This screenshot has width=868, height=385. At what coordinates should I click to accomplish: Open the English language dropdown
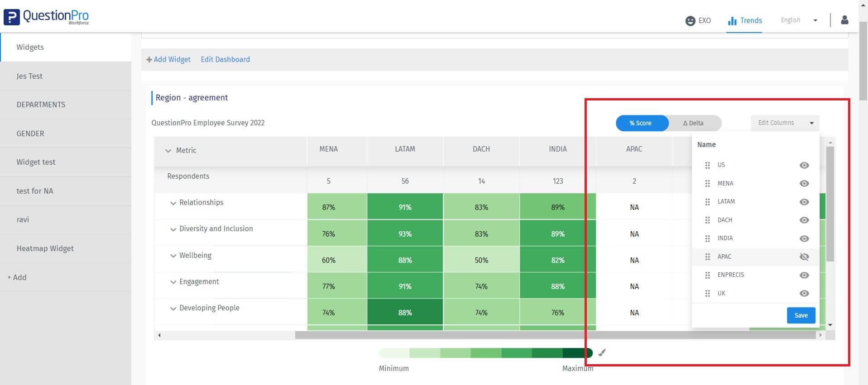pyautogui.click(x=799, y=20)
